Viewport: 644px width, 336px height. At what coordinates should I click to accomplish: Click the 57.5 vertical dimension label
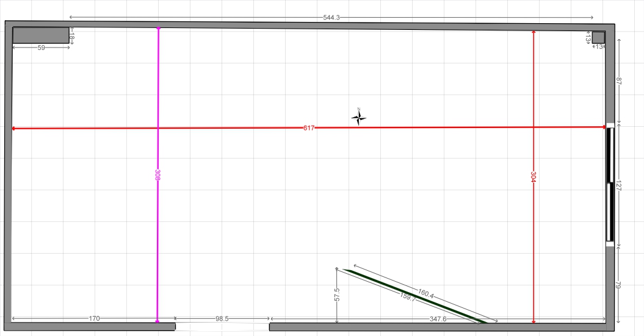[x=337, y=295]
